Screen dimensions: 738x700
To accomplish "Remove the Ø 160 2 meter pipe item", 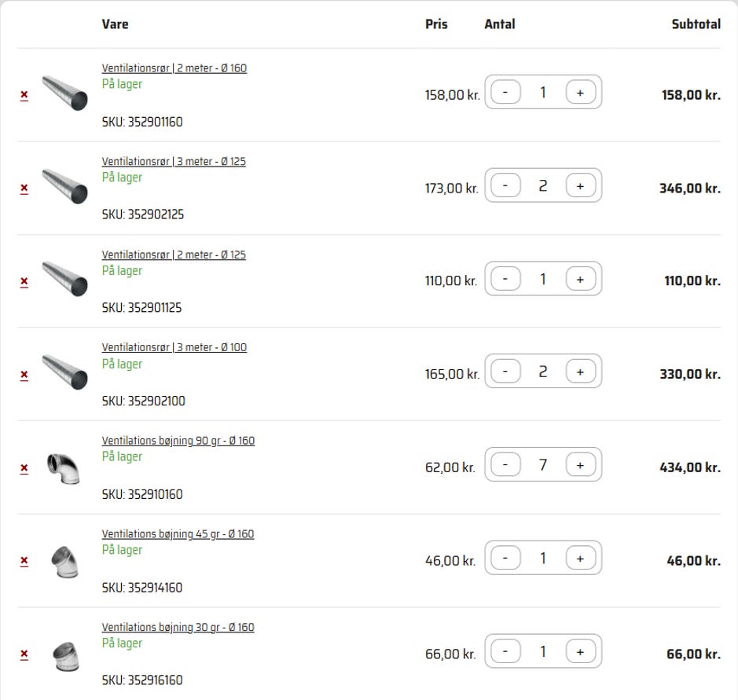I will (x=24, y=95).
